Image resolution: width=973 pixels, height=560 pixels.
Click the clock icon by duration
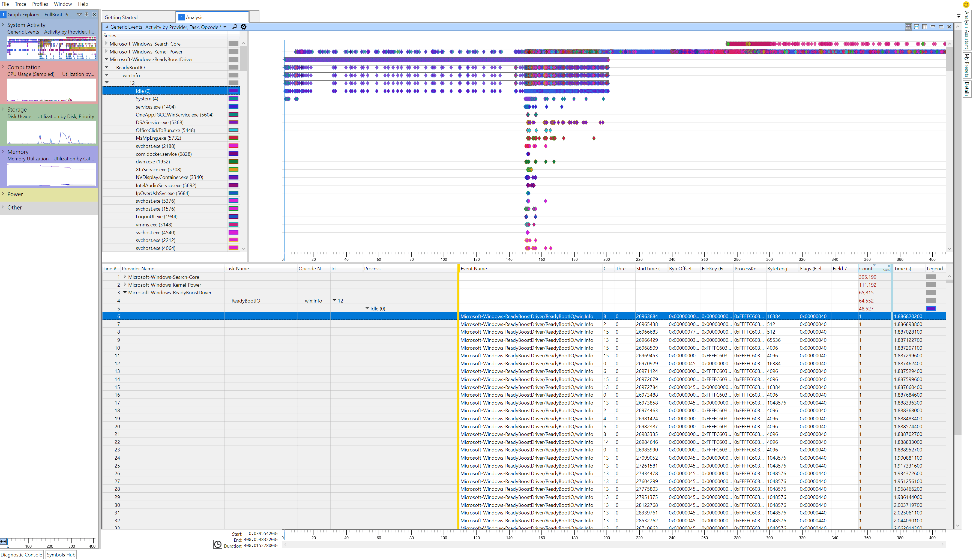tap(218, 544)
